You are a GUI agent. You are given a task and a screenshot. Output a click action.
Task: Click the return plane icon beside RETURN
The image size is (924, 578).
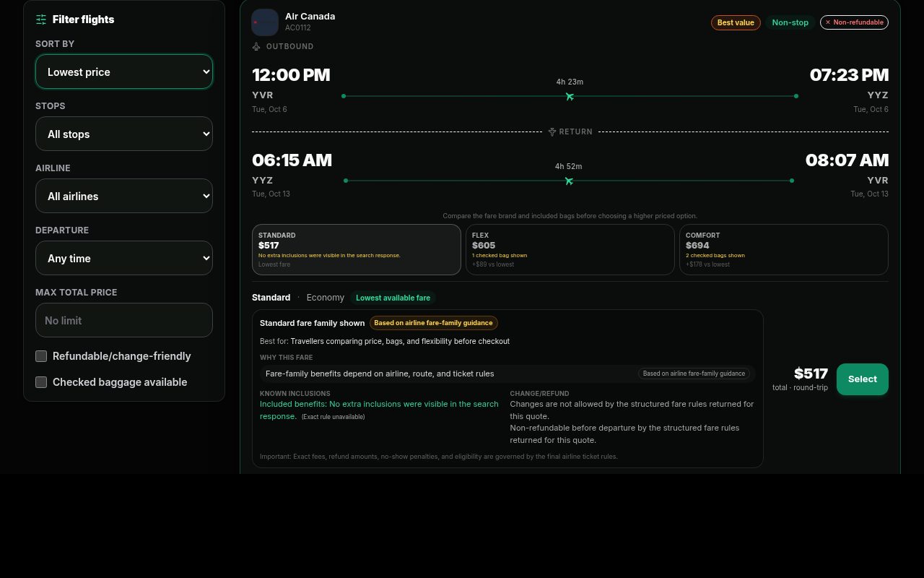(552, 131)
